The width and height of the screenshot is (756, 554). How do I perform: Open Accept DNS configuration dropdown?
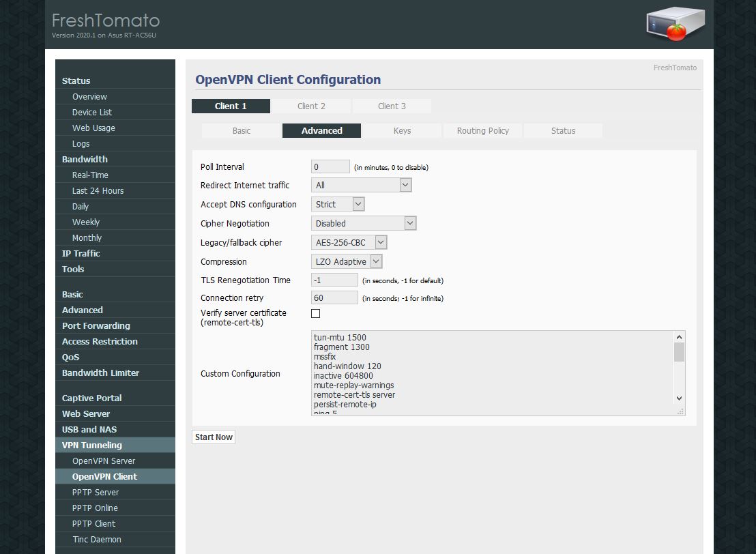pyautogui.click(x=338, y=205)
